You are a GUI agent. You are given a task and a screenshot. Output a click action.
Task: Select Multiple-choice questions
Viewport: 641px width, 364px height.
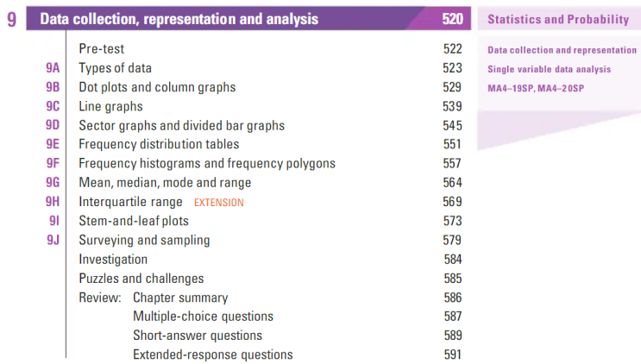(203, 317)
